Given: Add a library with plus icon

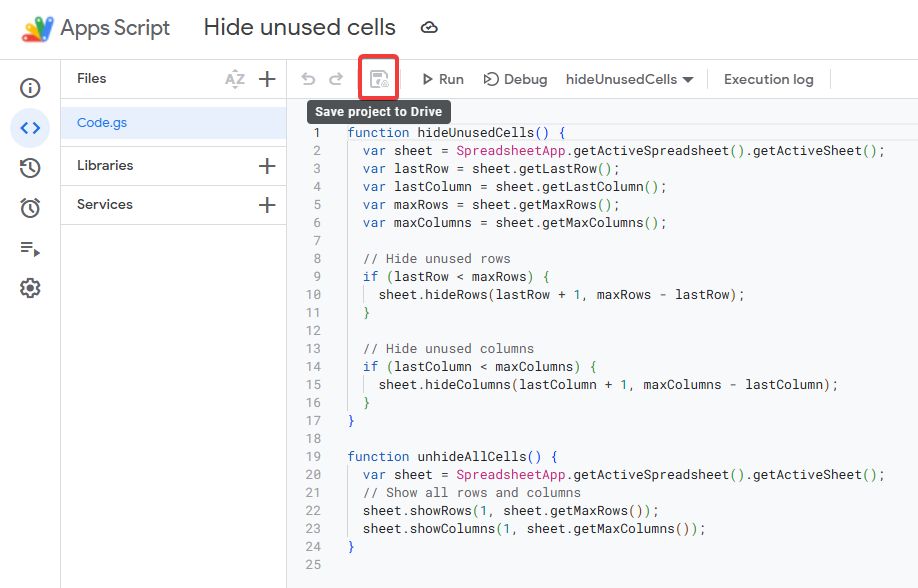Looking at the screenshot, I should 267,166.
